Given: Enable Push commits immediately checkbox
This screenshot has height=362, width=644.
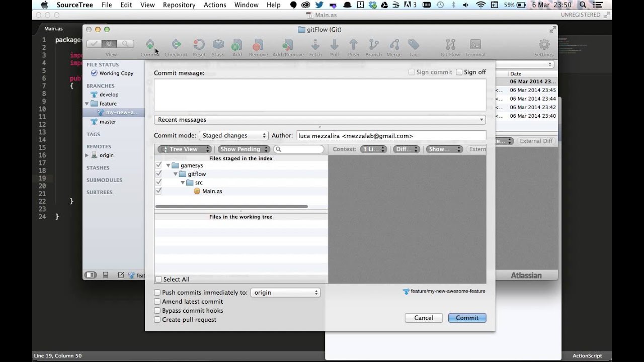Looking at the screenshot, I should [x=157, y=293].
